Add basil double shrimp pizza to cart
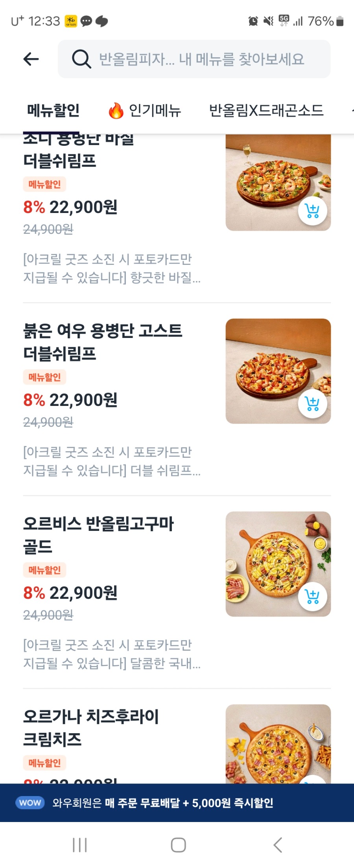 click(312, 211)
